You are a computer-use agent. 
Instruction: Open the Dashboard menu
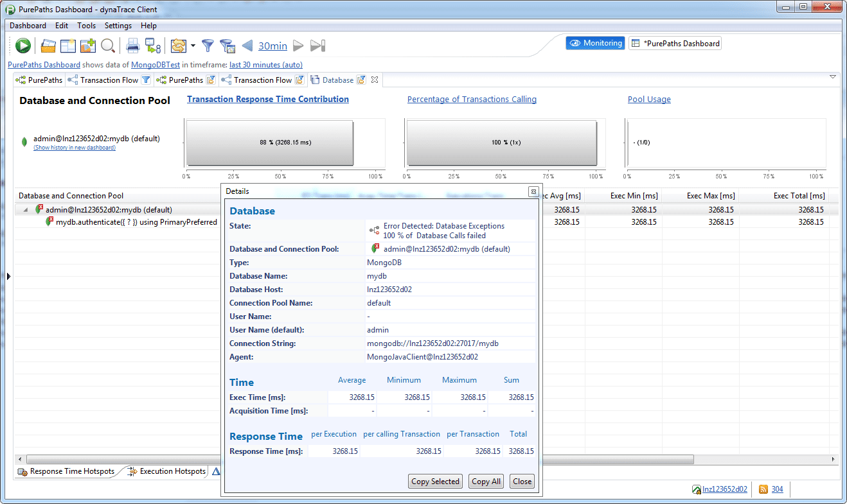(28, 26)
